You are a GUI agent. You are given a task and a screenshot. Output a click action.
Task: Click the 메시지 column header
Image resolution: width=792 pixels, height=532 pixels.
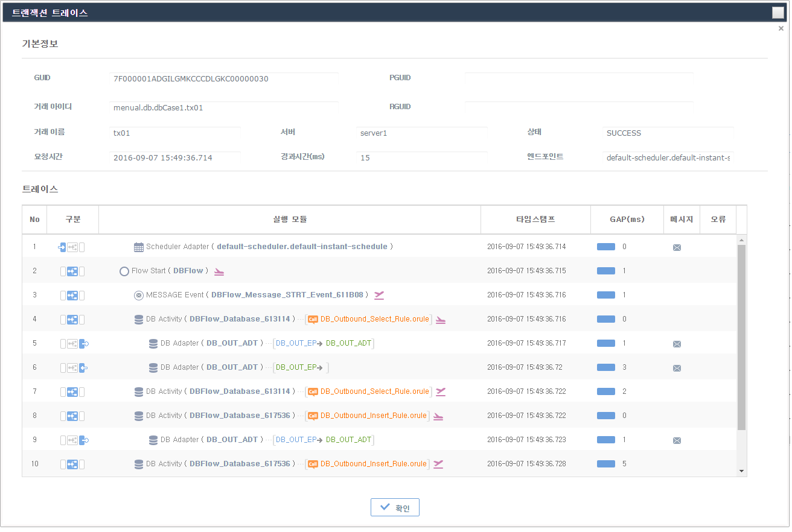point(682,220)
